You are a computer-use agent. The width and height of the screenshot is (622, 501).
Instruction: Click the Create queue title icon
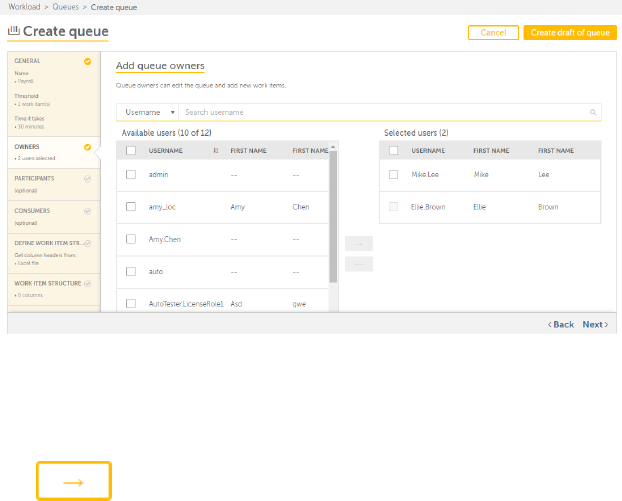point(13,32)
